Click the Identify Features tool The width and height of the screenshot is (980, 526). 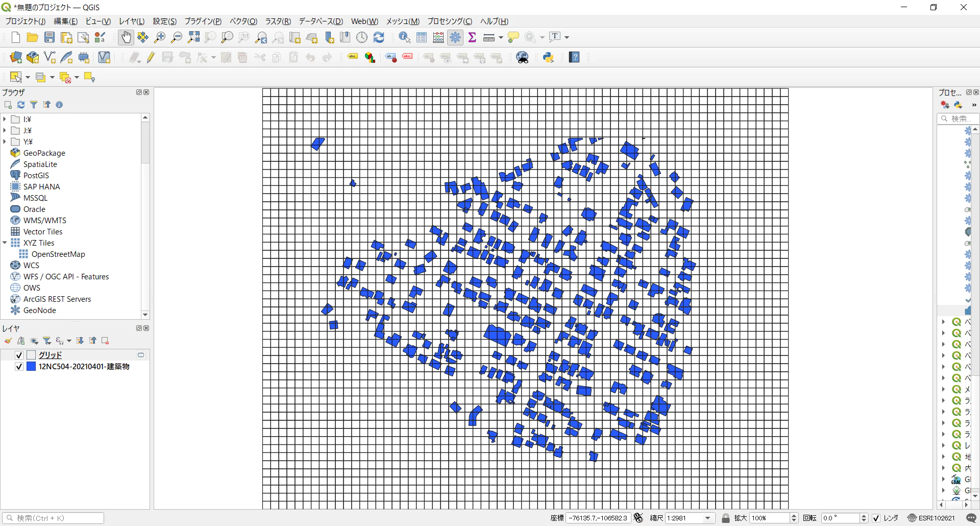[405, 37]
